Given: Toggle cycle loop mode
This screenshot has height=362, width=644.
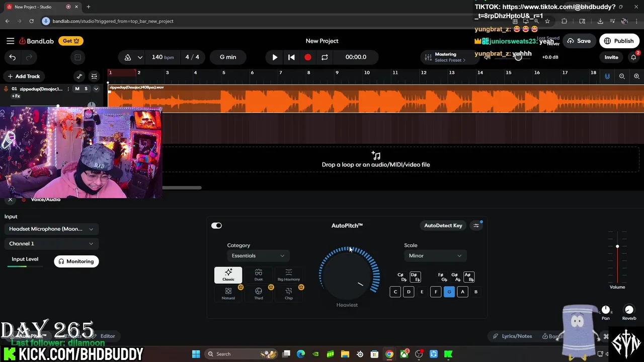Looking at the screenshot, I should [325, 57].
